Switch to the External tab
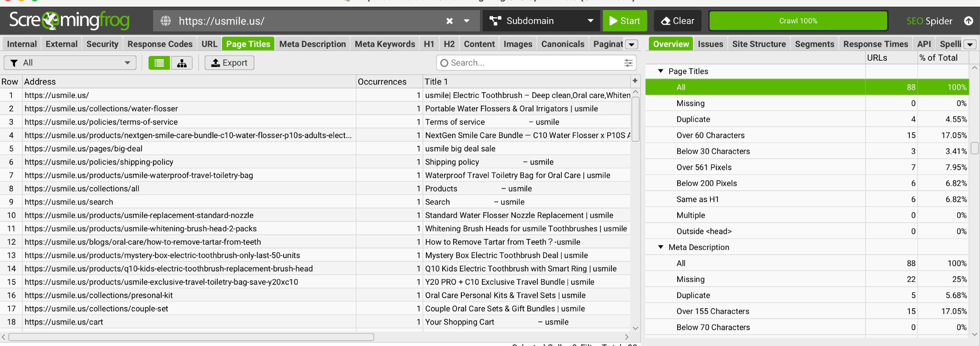This screenshot has height=346, width=980. tap(61, 44)
